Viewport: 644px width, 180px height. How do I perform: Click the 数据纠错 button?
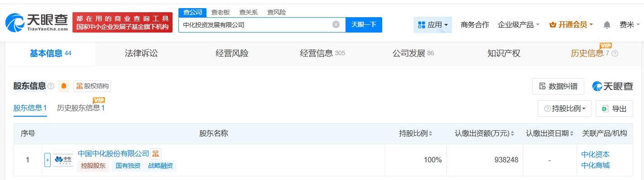(558, 86)
